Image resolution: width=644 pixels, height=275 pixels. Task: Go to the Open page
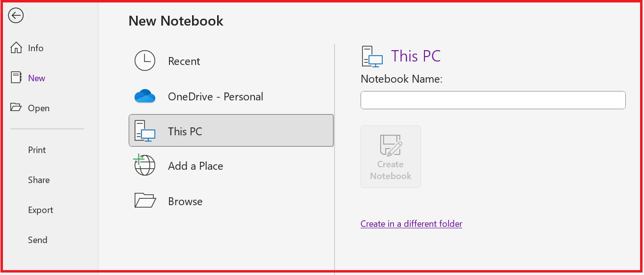click(30, 108)
